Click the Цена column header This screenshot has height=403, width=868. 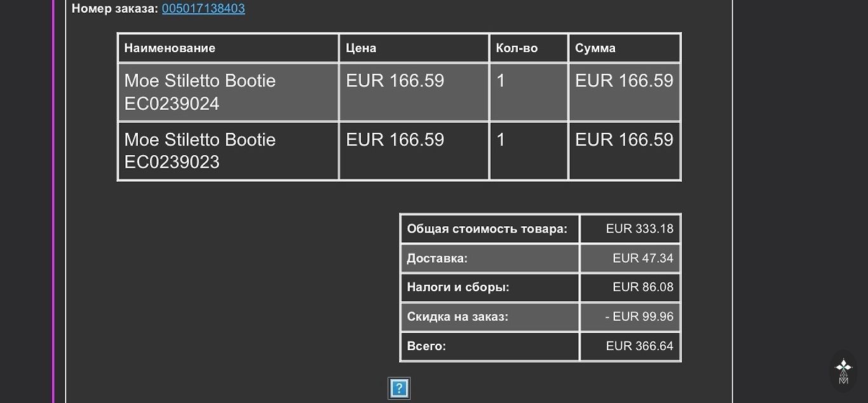361,48
